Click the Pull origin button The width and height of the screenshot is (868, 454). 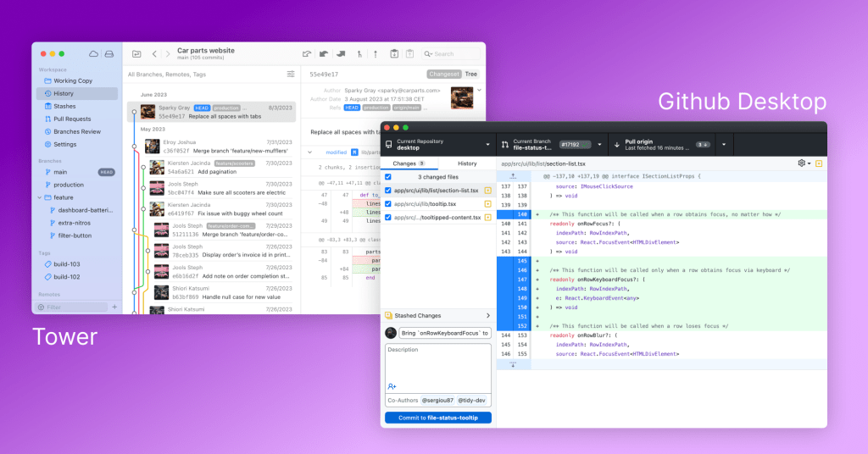point(662,145)
